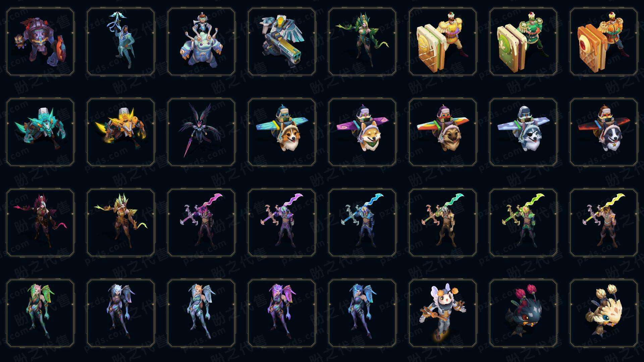This screenshot has width=644, height=362.
Task: Select the orange baker with jam toast door
Action: (x=604, y=42)
